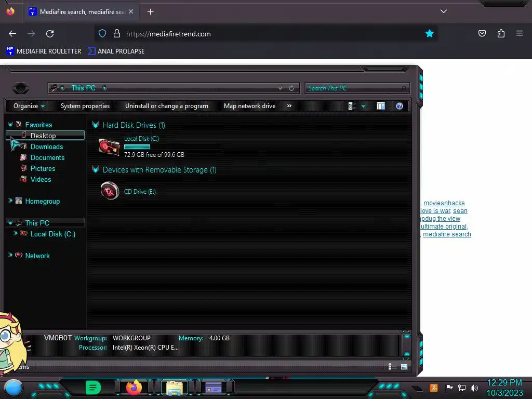Open File Explorer taskbar icon
Viewport: 532px width, 399px height.
175,388
